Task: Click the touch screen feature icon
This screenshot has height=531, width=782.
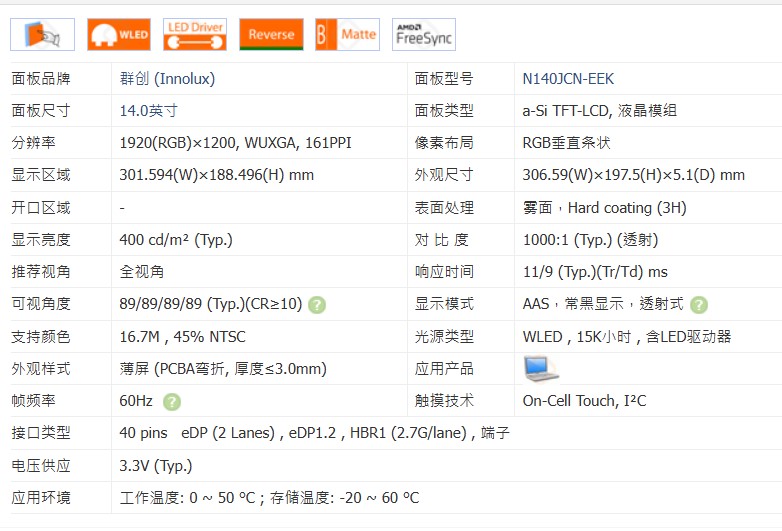Action: point(42,34)
